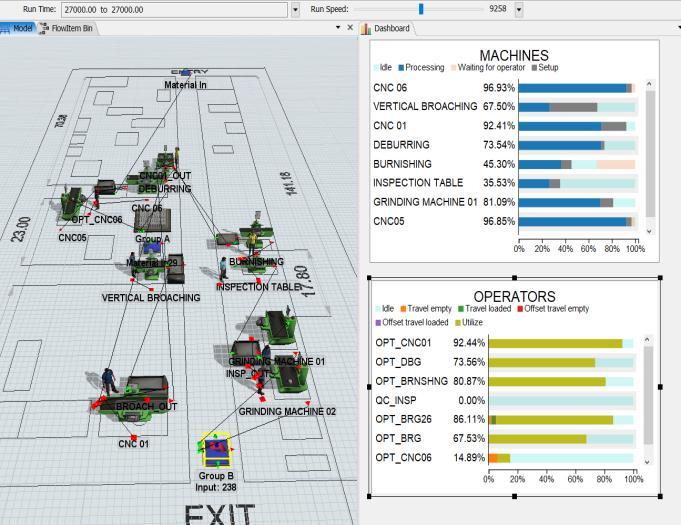The width and height of the screenshot is (681, 525).
Task: Click the OPERATORS scrollbar up arrow
Action: (x=647, y=339)
